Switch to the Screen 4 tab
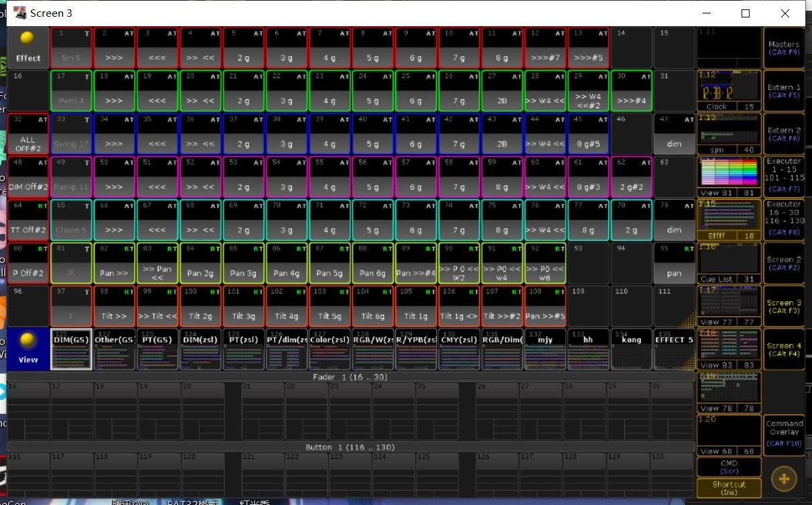This screenshot has height=505, width=812. tap(784, 349)
